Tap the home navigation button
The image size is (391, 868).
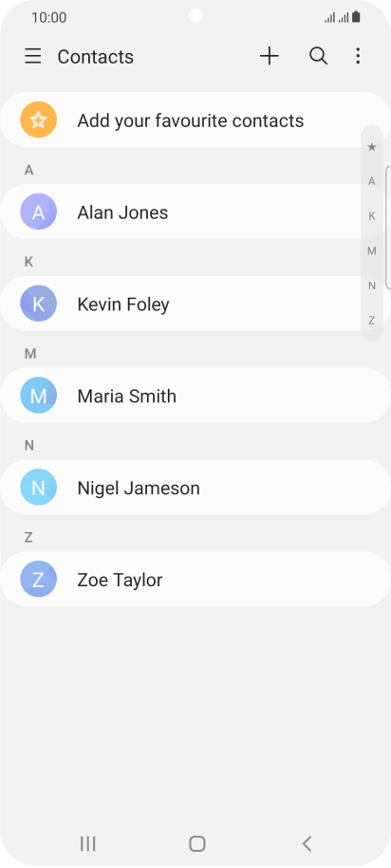point(197,843)
